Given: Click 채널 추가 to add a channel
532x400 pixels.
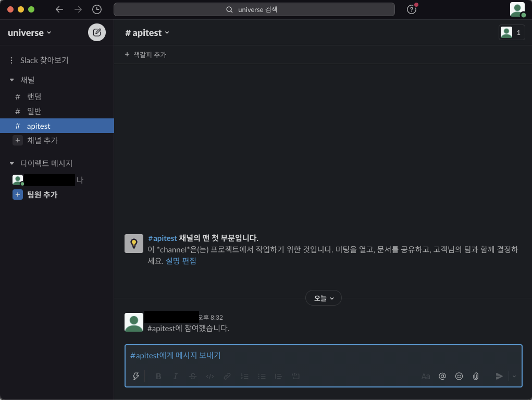Looking at the screenshot, I should [57, 140].
